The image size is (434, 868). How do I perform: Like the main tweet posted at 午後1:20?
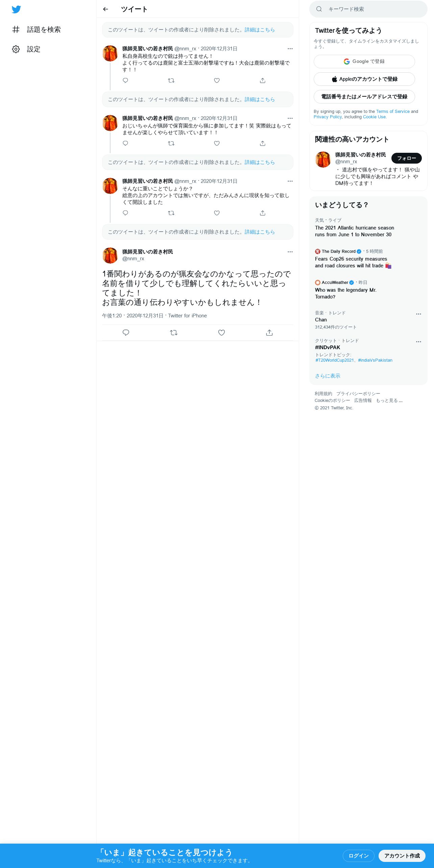coord(221,333)
